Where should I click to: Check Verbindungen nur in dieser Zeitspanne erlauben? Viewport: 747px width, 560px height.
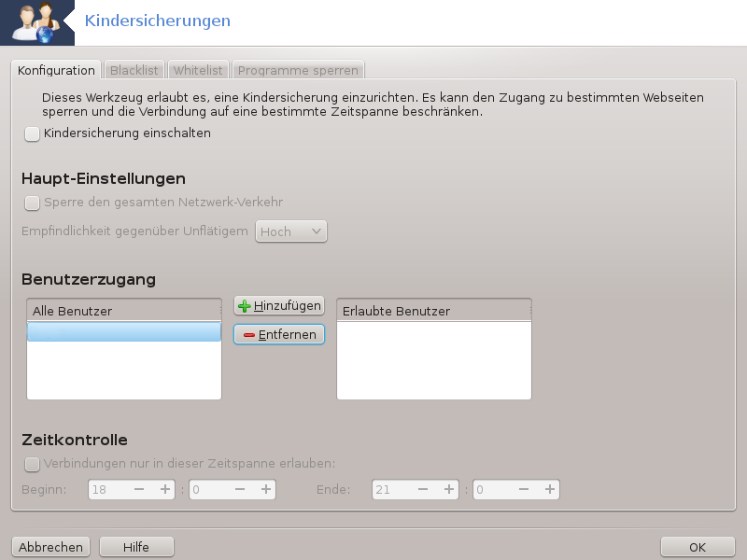click(33, 464)
